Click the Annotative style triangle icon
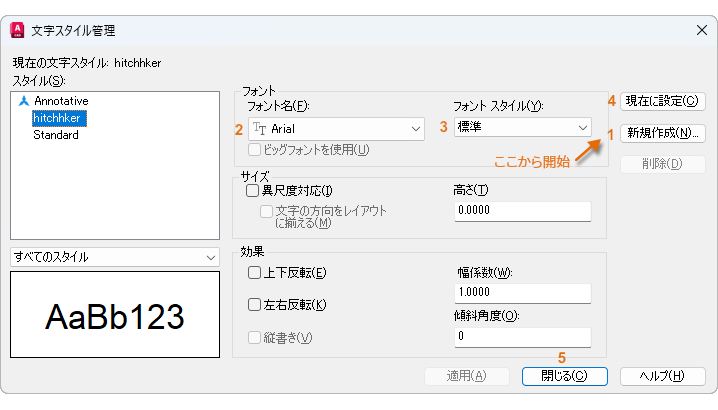The height and width of the screenshot is (410, 718). tap(24, 101)
